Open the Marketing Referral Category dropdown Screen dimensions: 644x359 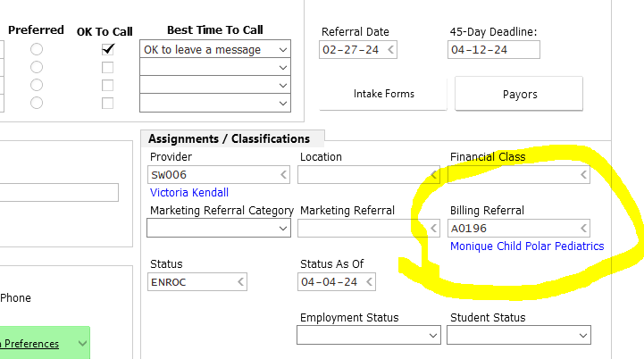(x=284, y=229)
